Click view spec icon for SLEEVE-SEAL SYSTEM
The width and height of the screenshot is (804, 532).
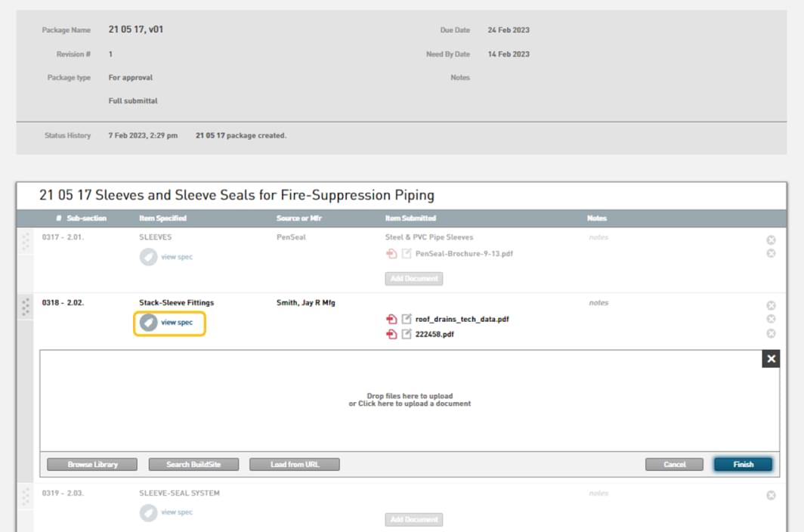point(149,512)
